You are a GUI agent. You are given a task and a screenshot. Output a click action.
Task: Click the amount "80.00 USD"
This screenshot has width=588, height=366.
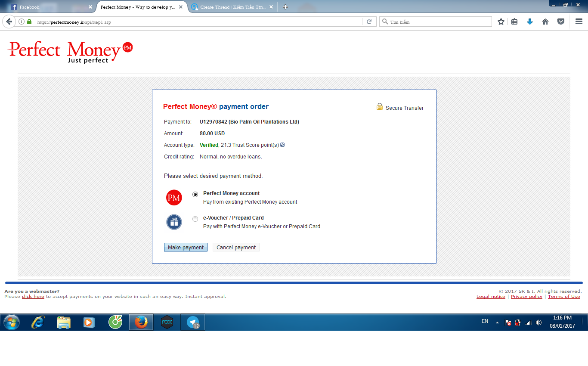pyautogui.click(x=212, y=133)
